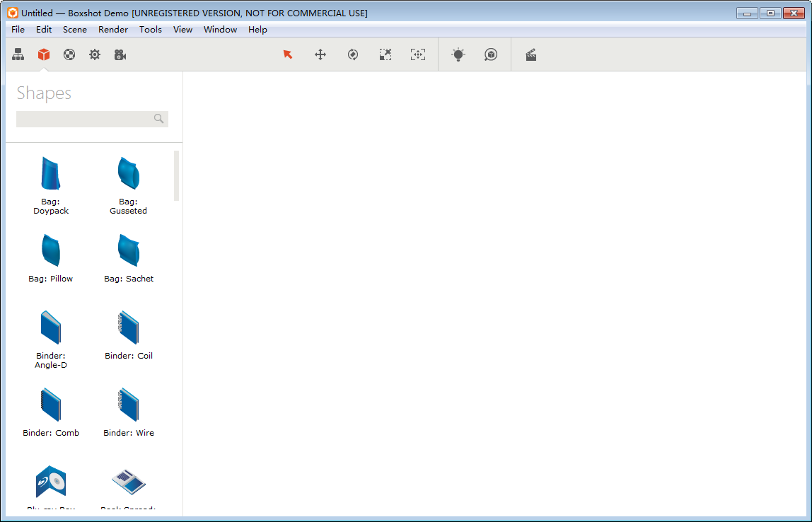The image size is (812, 522).
Task: Choose the Bag: Gusseted shape
Action: (129, 185)
